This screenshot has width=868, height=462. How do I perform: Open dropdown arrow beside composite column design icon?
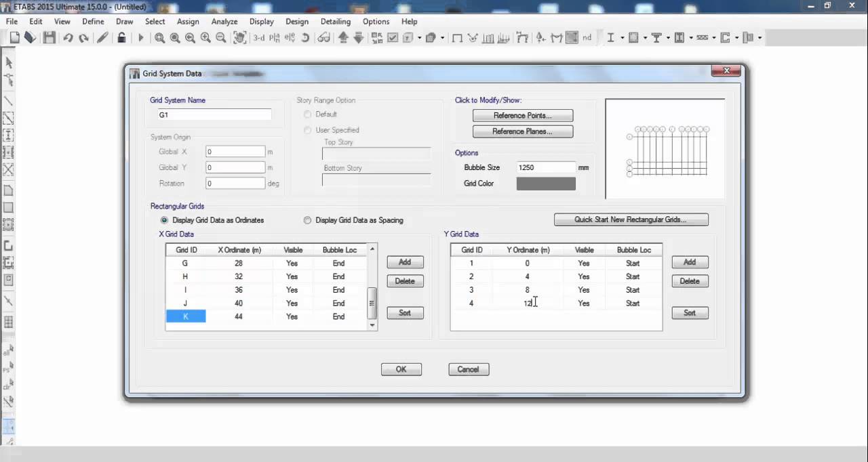tap(691, 38)
